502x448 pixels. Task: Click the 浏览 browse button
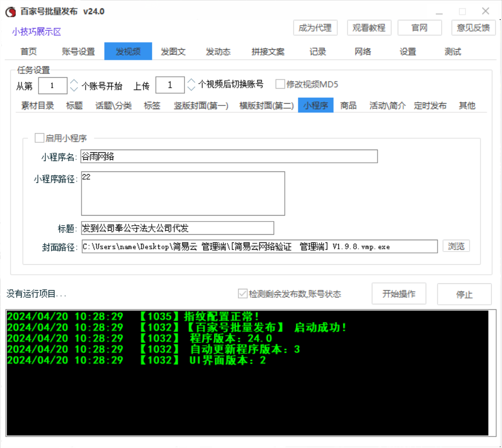(x=456, y=246)
